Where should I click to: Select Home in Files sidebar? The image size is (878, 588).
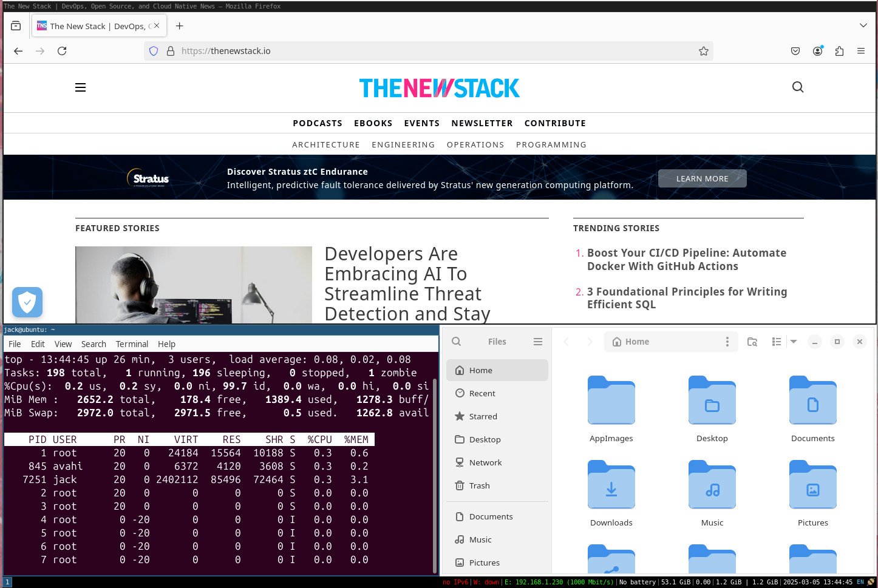[497, 370]
